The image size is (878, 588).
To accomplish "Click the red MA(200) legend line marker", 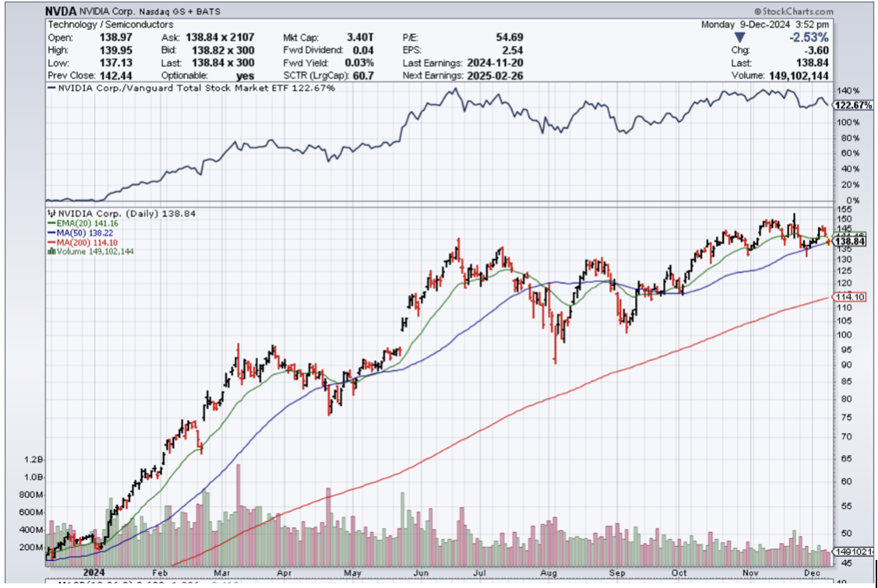I will 51,241.
